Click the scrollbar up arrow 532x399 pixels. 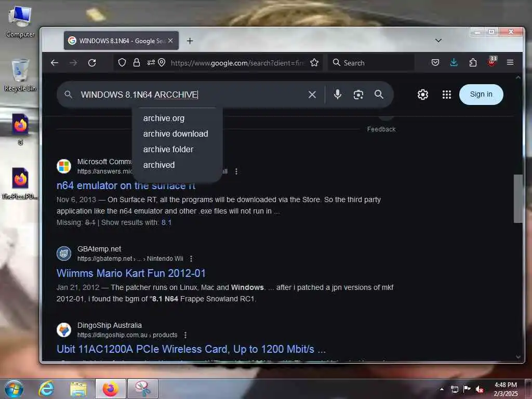518,78
